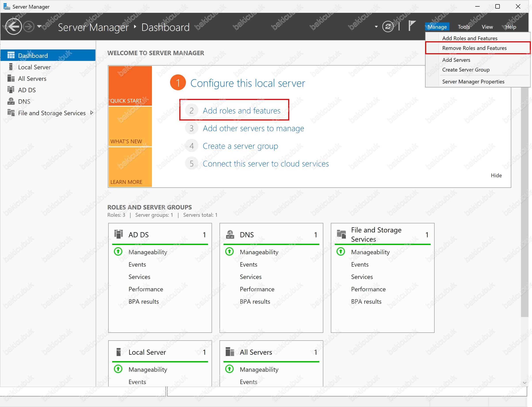This screenshot has height=407, width=532.
Task: Click File and Storage Manageability status icon
Action: [341, 251]
